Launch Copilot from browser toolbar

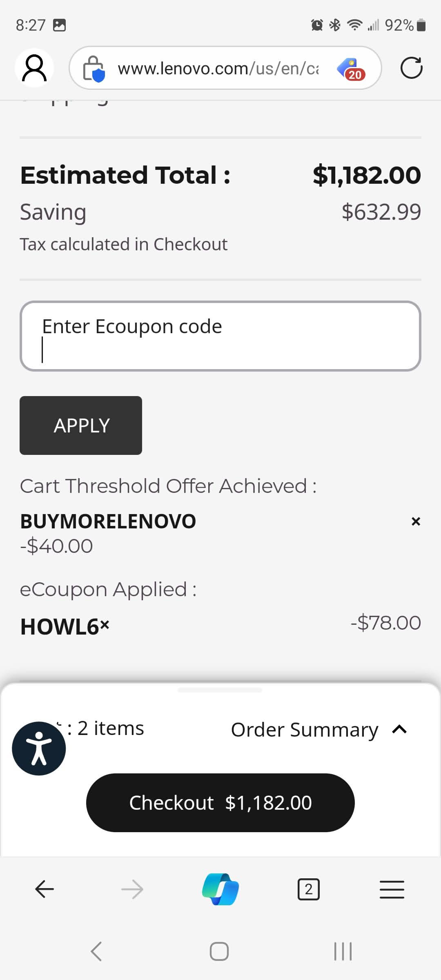(x=220, y=889)
